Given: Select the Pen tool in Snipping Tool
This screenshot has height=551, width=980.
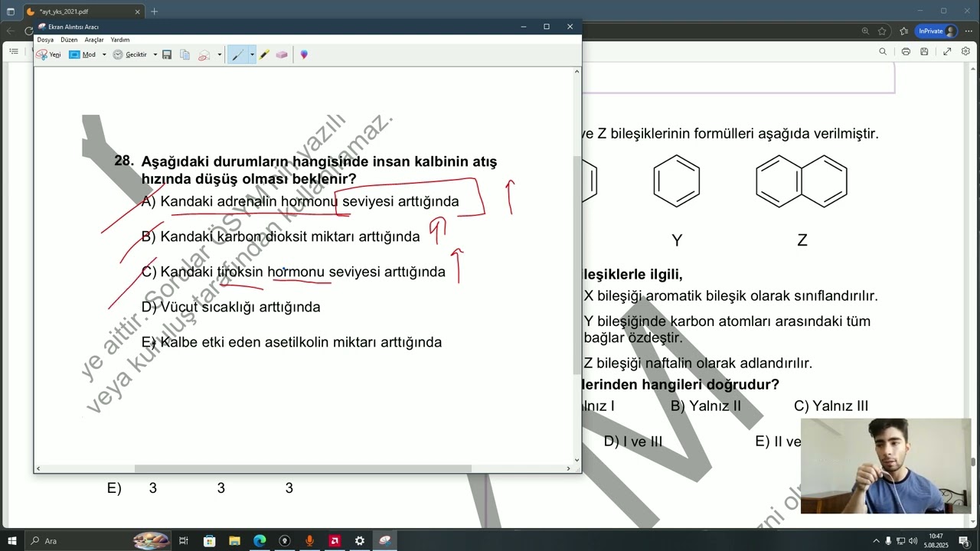Looking at the screenshot, I should (x=238, y=54).
